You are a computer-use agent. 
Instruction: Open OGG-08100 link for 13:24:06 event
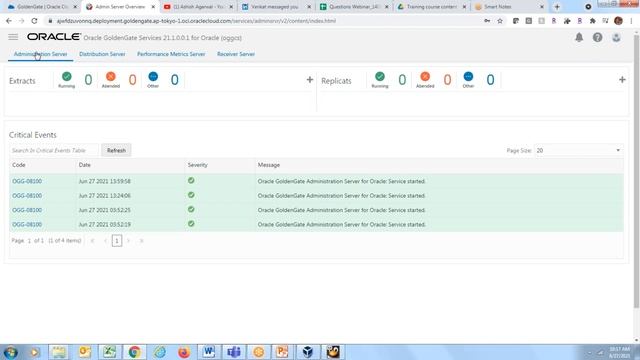point(27,196)
